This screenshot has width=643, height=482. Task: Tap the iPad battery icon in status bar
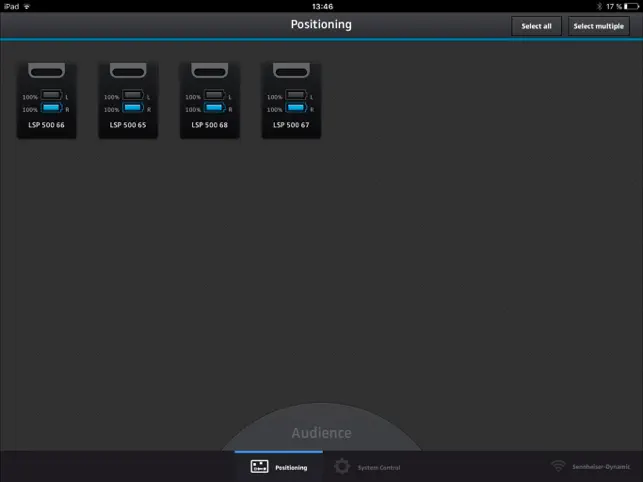[x=632, y=6]
